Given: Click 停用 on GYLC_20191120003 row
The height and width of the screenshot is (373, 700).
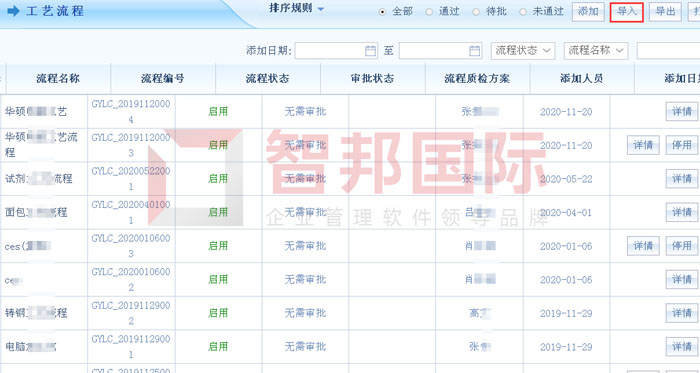Looking at the screenshot, I should coord(682,145).
